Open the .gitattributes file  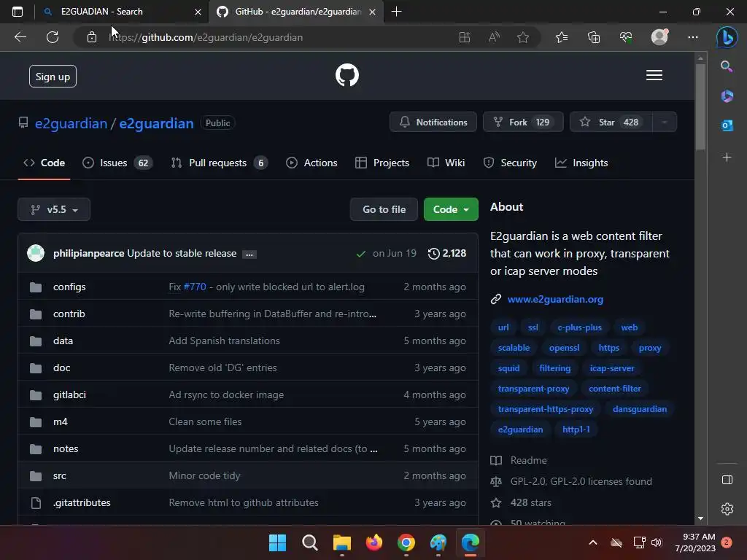click(x=82, y=502)
